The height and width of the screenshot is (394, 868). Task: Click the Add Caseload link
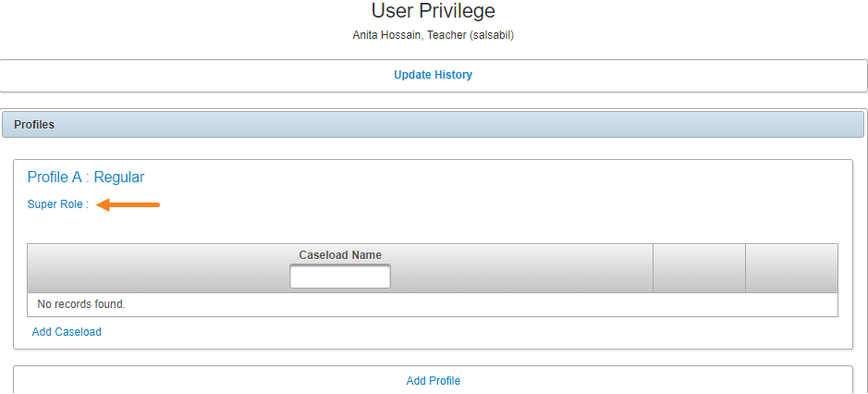[x=67, y=332]
